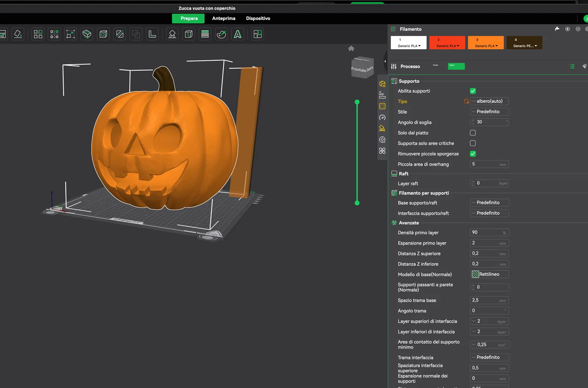Open the Stile dropdown
This screenshot has width=588, height=388.
(x=489, y=112)
